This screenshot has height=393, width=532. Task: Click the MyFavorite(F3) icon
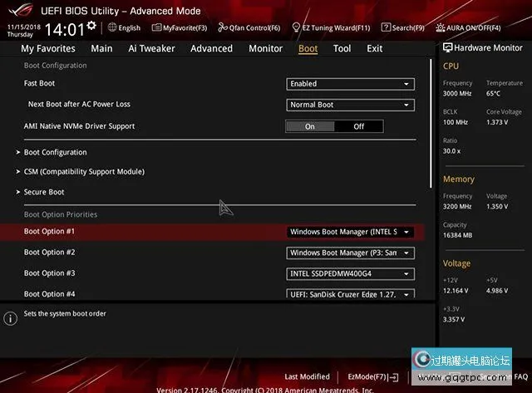click(x=156, y=27)
